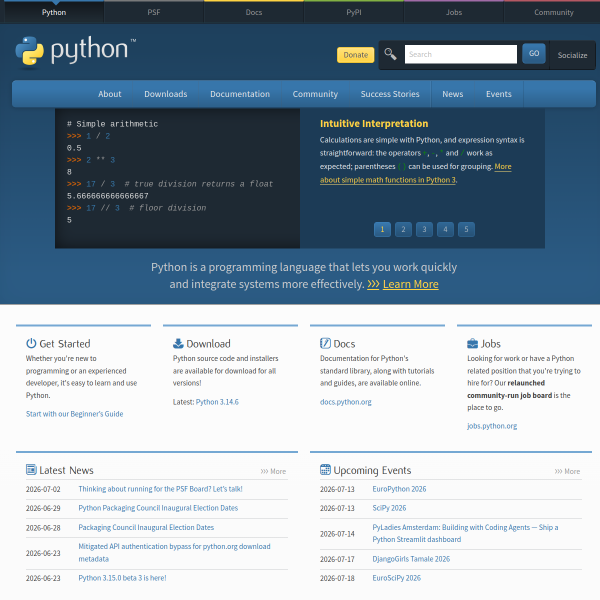Image resolution: width=600 pixels, height=600 pixels.
Task: Open Python 3.15.0 beta 3 is here article
Action: tap(122, 578)
